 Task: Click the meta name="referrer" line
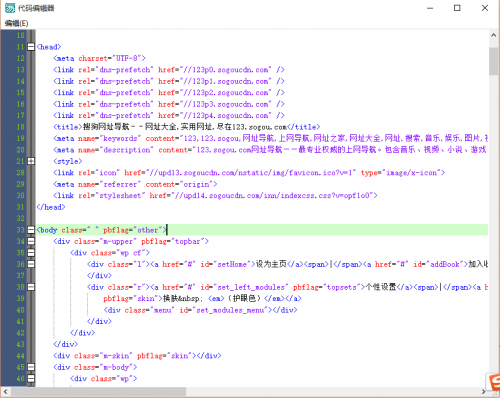135,184
